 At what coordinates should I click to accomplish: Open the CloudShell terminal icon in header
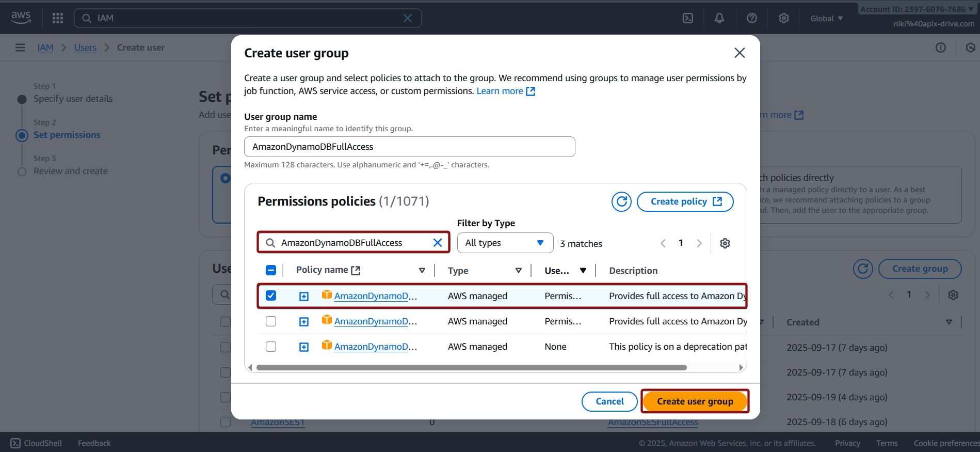pos(688,18)
